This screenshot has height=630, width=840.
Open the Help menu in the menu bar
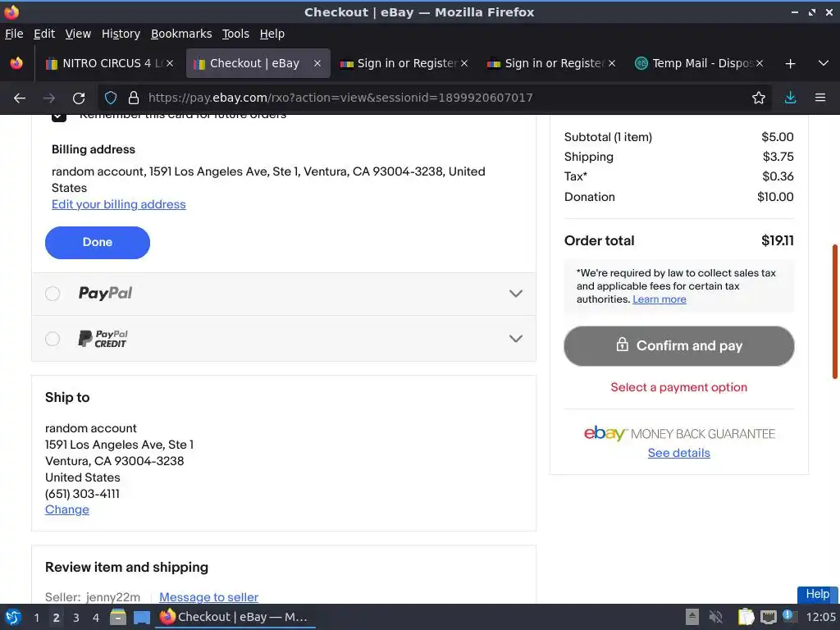click(272, 34)
